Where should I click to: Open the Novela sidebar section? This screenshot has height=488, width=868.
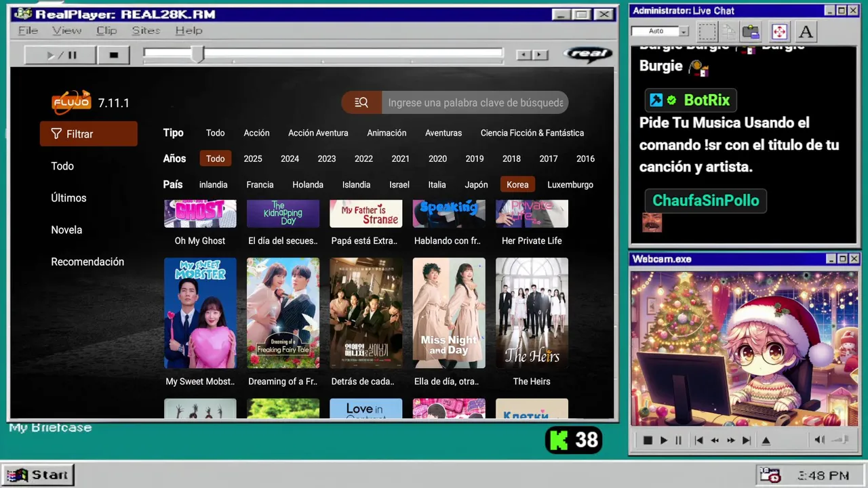pyautogui.click(x=66, y=230)
